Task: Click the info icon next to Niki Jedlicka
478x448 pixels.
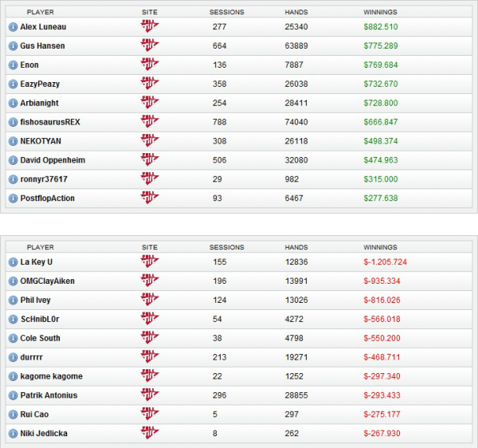Action: (13, 433)
